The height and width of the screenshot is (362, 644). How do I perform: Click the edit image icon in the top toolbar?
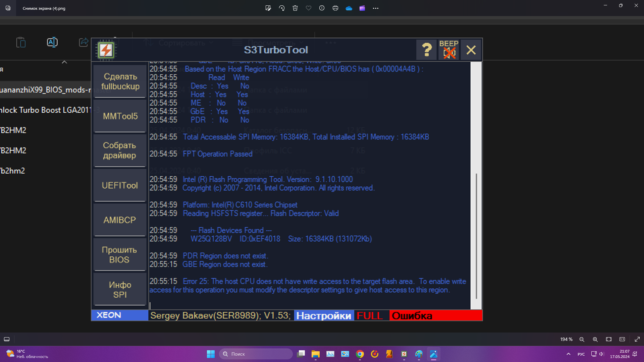click(268, 8)
